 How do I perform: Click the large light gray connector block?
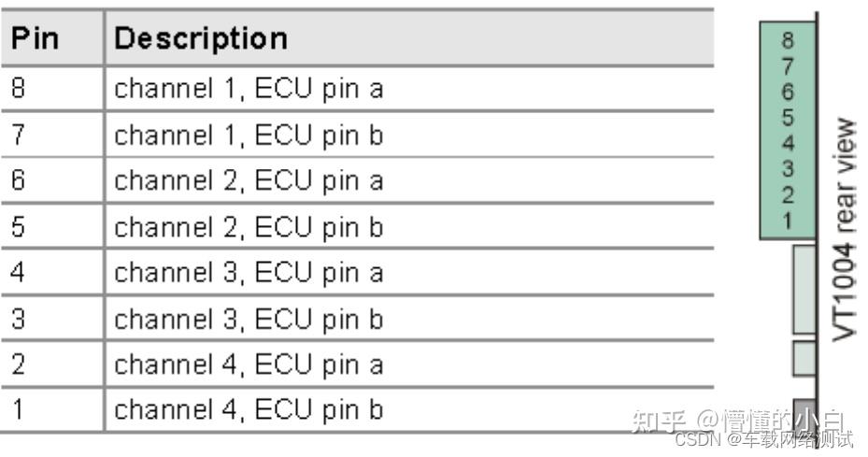(x=804, y=289)
